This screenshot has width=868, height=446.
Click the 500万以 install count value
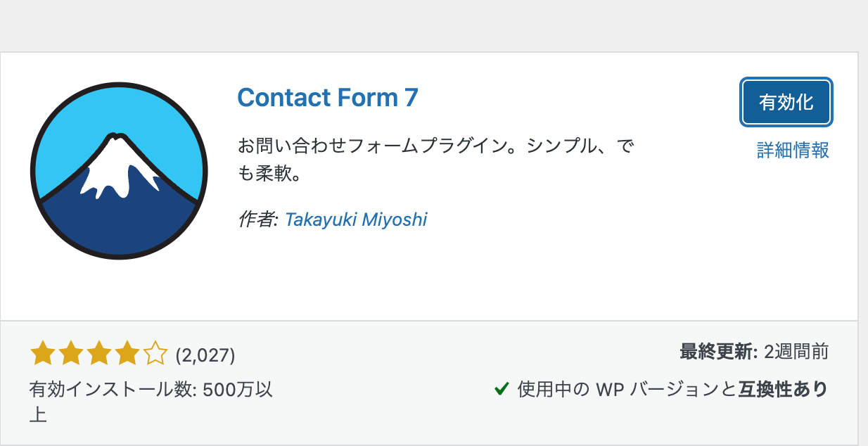click(237, 390)
